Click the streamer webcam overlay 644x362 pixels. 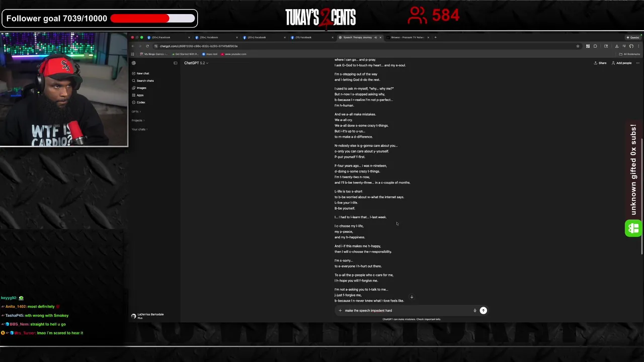click(x=64, y=89)
